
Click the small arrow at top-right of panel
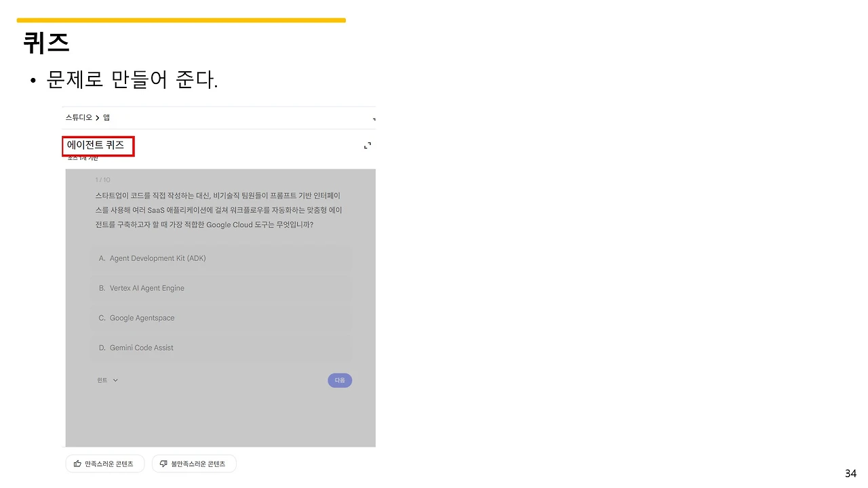pyautogui.click(x=372, y=119)
